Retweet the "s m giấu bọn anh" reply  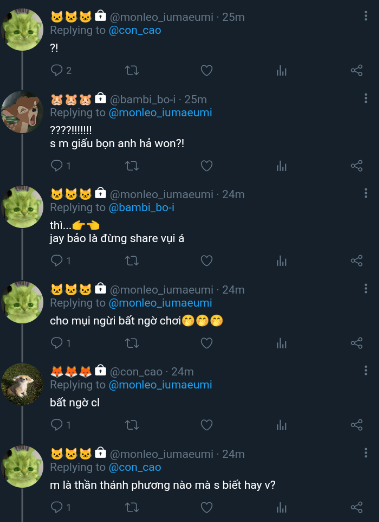tap(132, 166)
